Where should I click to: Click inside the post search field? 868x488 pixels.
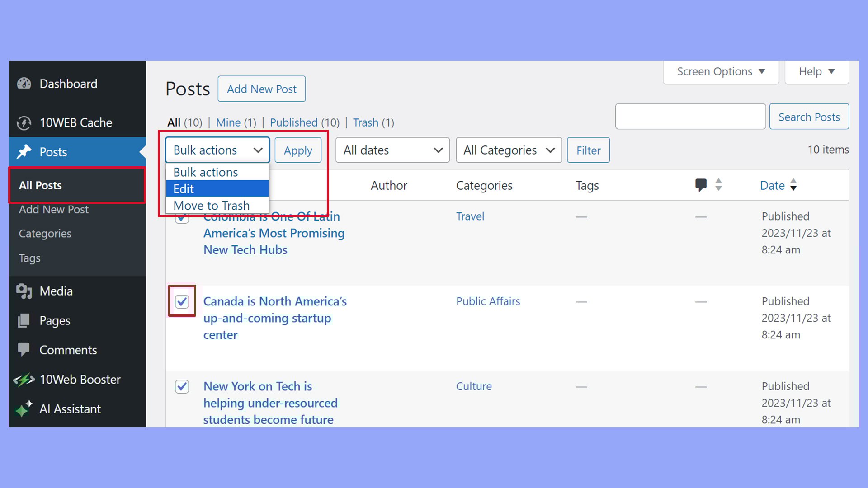(x=690, y=116)
